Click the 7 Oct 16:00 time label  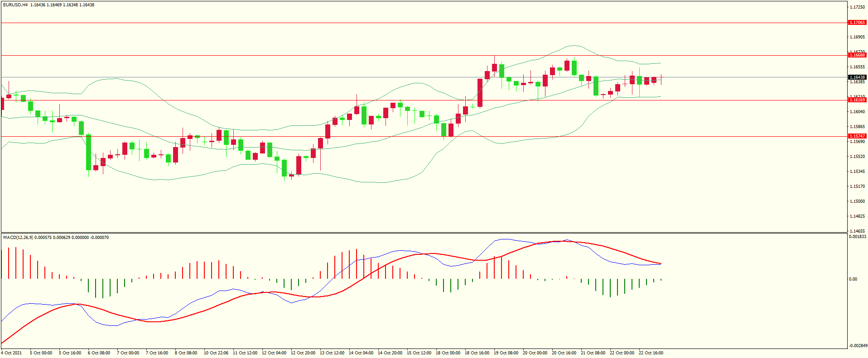pyautogui.click(x=157, y=353)
